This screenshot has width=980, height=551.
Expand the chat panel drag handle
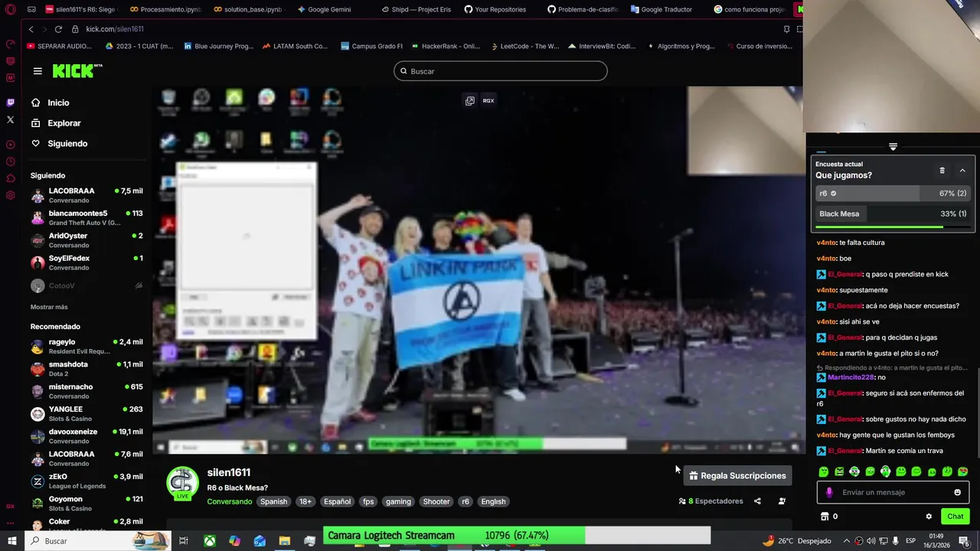pos(893,146)
